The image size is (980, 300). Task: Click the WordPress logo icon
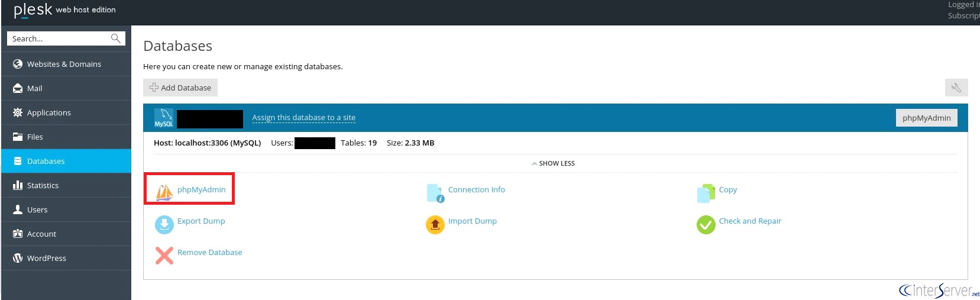18,258
